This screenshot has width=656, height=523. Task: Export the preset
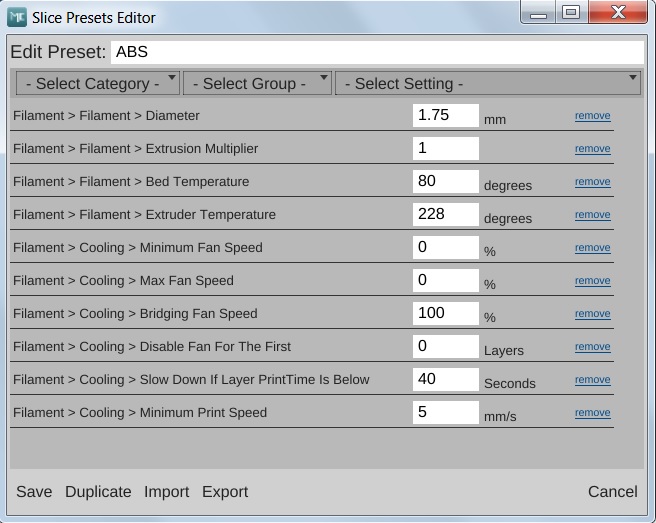click(225, 492)
